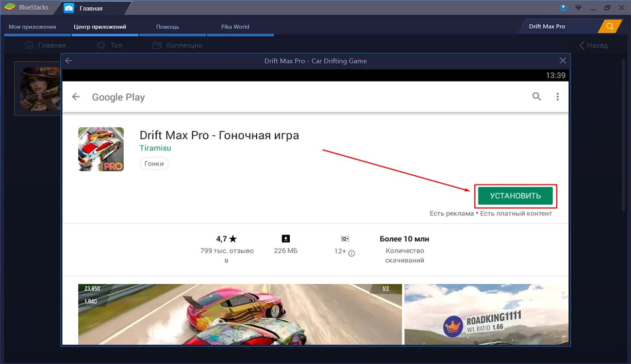Go back using the Google Play arrow
The height and width of the screenshot is (364, 631).
pos(76,97)
